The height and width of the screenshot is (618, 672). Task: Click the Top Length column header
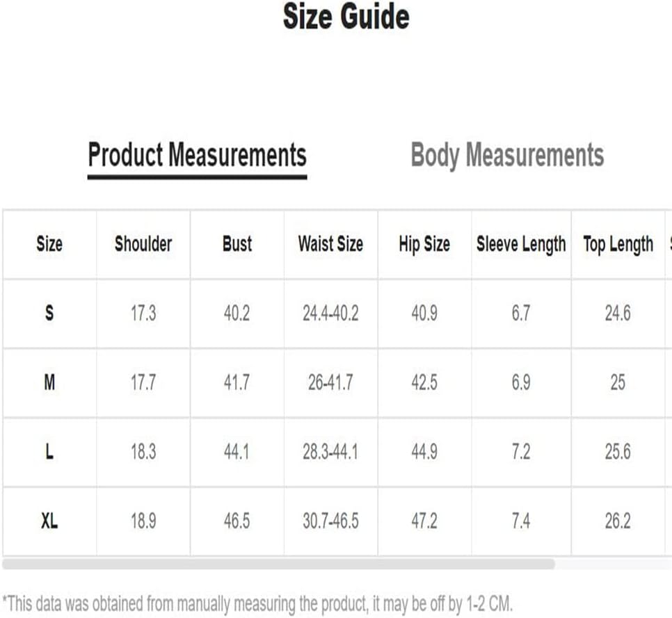click(618, 244)
